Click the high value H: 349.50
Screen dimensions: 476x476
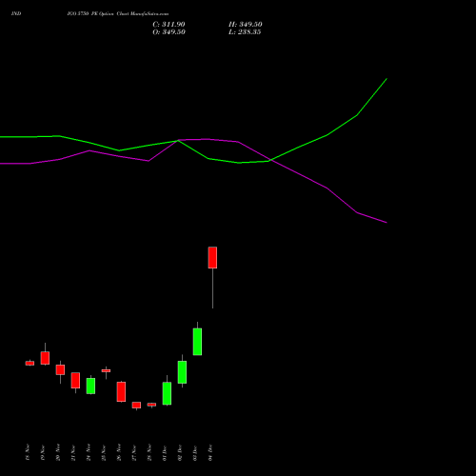click(246, 25)
